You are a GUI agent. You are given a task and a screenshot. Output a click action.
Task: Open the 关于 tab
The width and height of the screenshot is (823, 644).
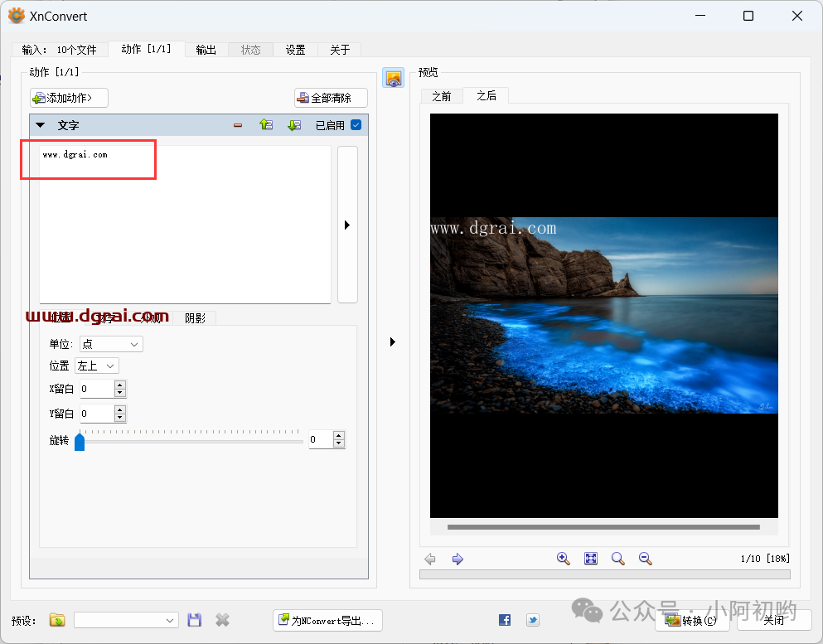click(340, 50)
